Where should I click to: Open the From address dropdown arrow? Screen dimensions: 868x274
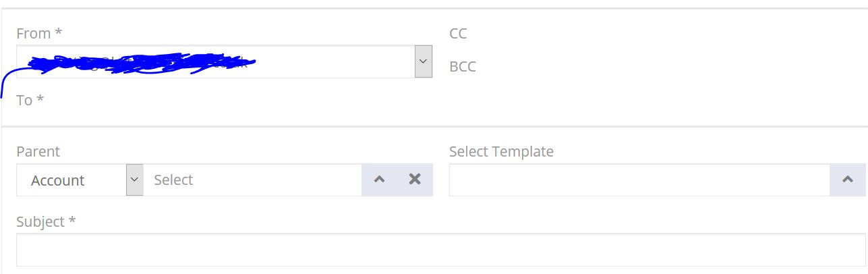pyautogui.click(x=423, y=61)
